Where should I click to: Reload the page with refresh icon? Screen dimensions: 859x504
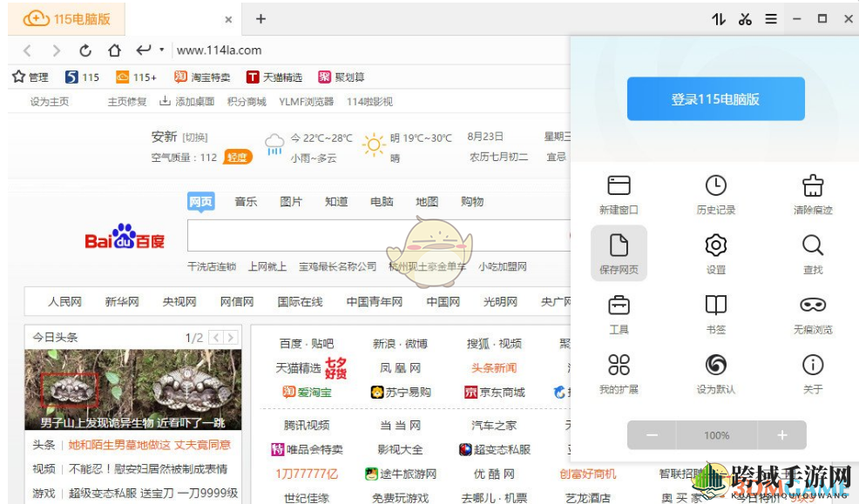coord(85,50)
